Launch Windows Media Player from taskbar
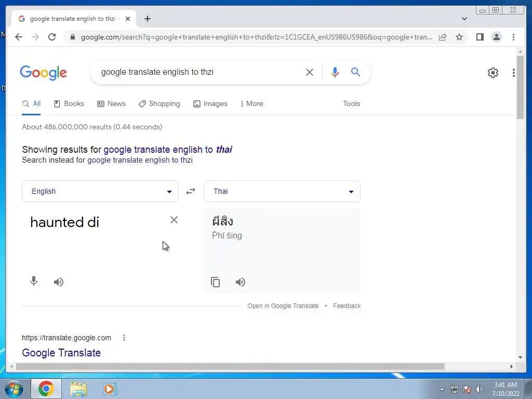Image resolution: width=532 pixels, height=399 pixels. (110, 389)
